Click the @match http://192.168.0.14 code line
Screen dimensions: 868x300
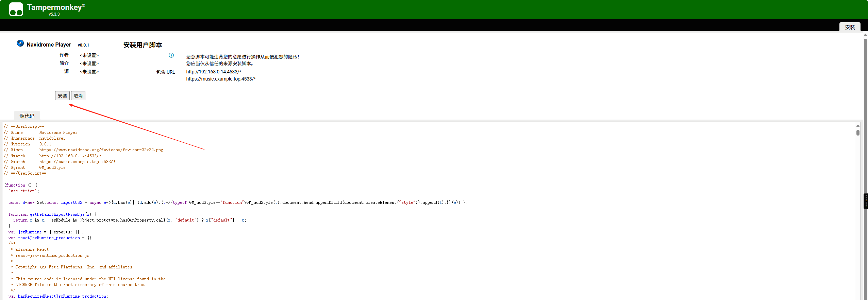click(52, 156)
